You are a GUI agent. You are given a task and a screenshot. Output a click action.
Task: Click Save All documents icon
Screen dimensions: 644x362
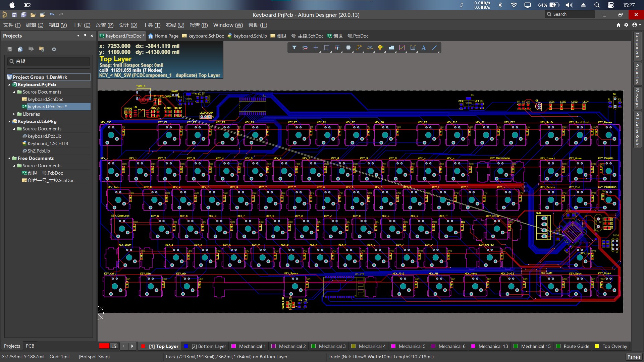[23, 15]
